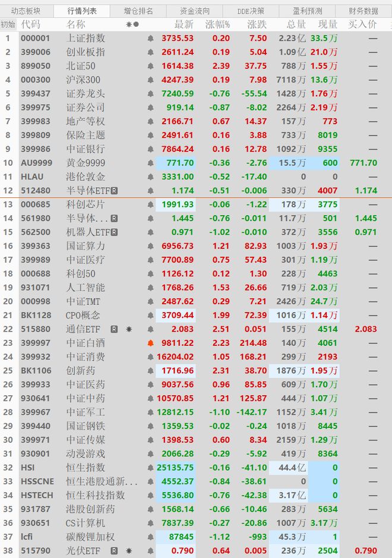392x558 pixels.
Task: Toggle the alert bell for 创新药
Action: 150,371
